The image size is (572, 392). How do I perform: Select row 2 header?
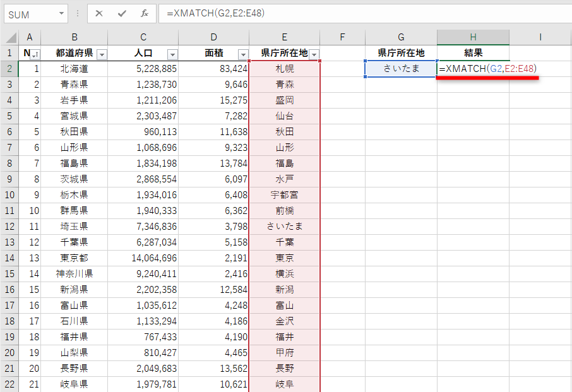(9, 69)
